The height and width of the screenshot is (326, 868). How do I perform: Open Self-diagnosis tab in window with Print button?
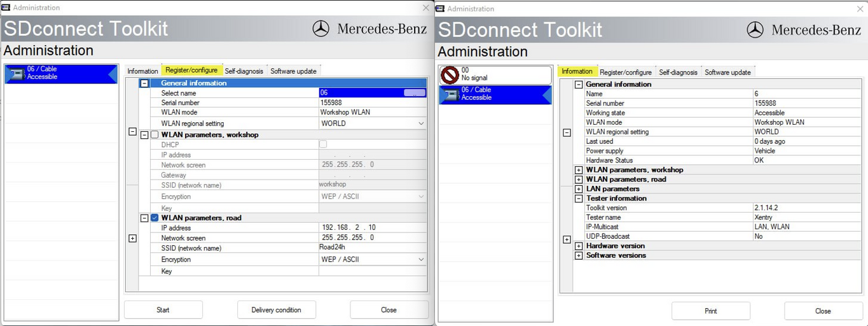click(x=678, y=72)
